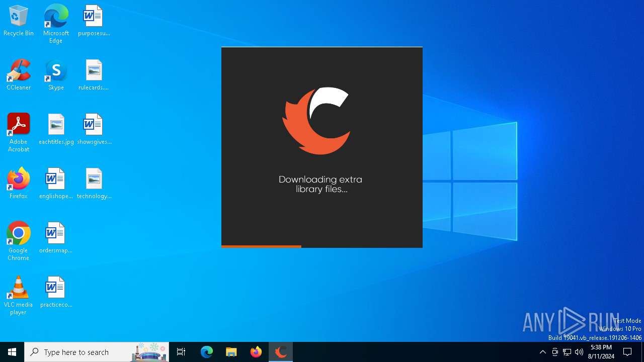
Task: Launch Microsoft Edge from desktop shortcut
Action: tap(56, 24)
